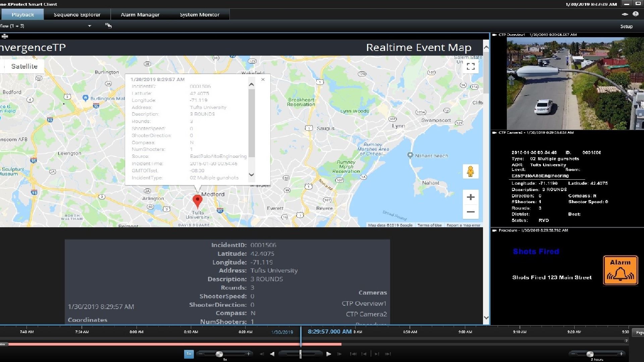The height and width of the screenshot is (362, 644).
Task: Click the send-view icon next to the view dropdown
Action: (108, 26)
